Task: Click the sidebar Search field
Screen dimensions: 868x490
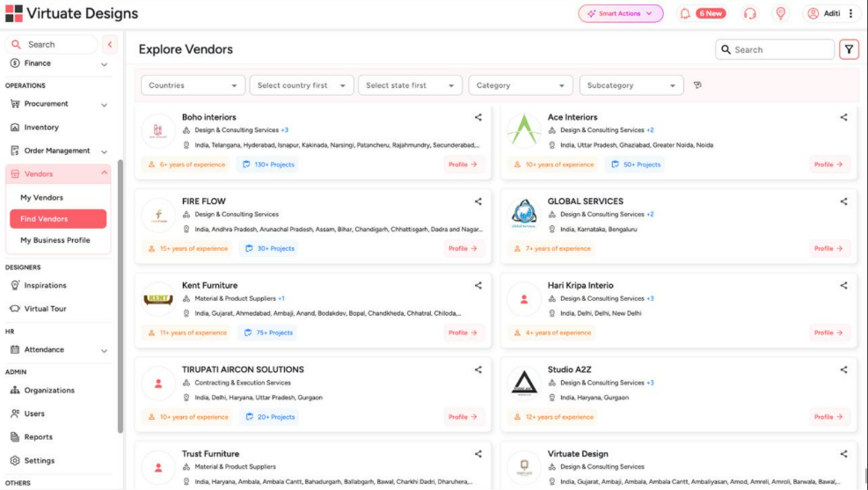Action: pos(52,44)
